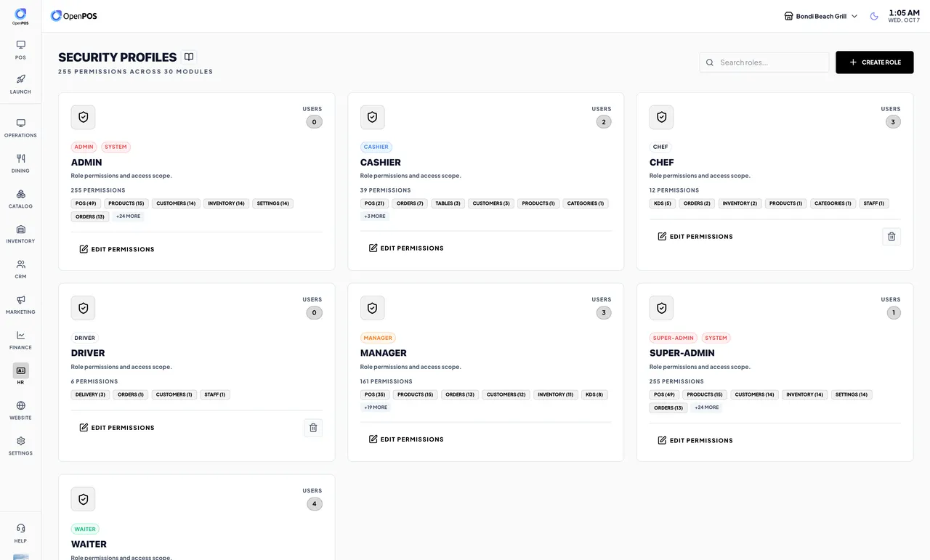Viewport: 930px width, 560px height.
Task: Expand +19 more permissions on Manager card
Action: click(375, 407)
